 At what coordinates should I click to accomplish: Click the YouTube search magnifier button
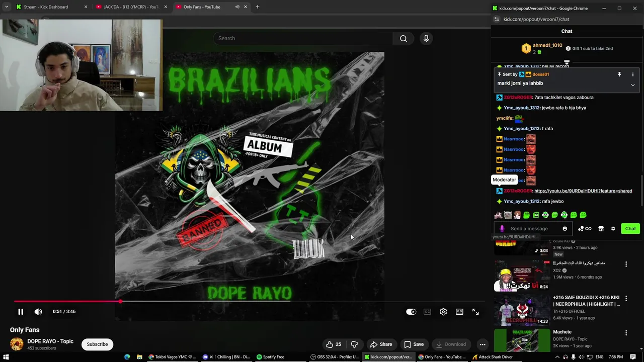coord(404,38)
